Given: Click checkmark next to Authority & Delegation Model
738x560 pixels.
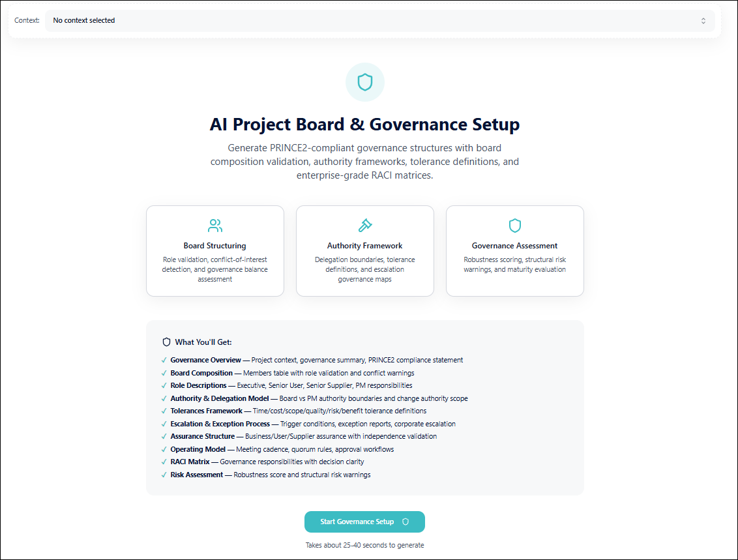Looking at the screenshot, I should 164,398.
